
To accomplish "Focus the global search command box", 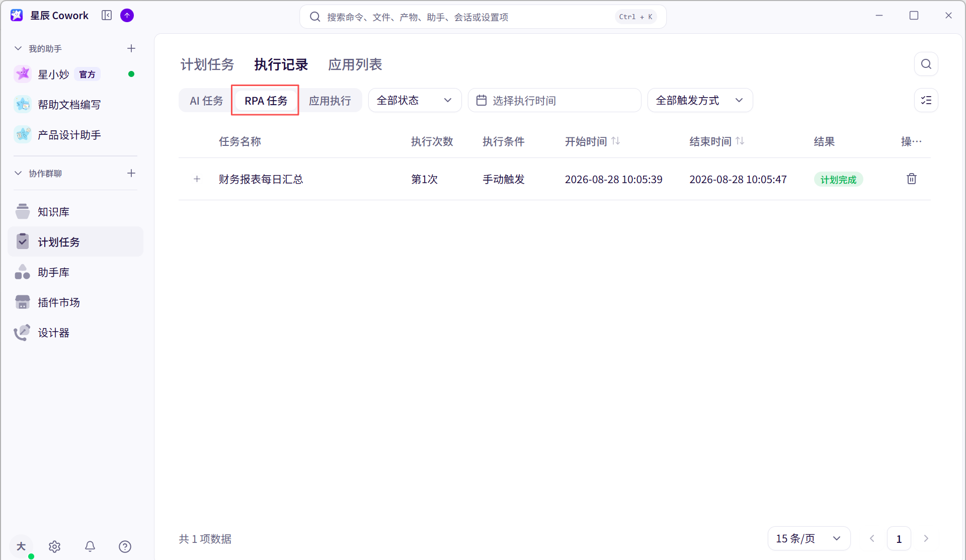I will (482, 17).
